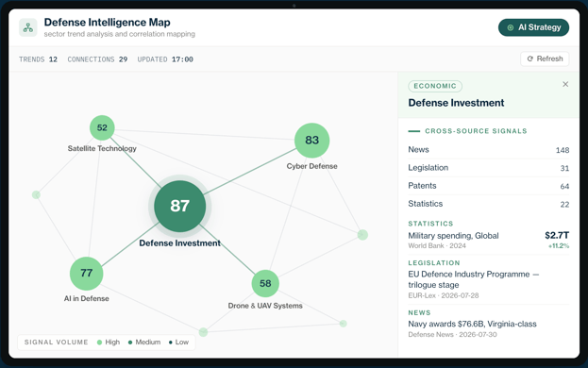Click the TRENDS 12 counter
The width and height of the screenshot is (588, 368).
pyautogui.click(x=39, y=59)
